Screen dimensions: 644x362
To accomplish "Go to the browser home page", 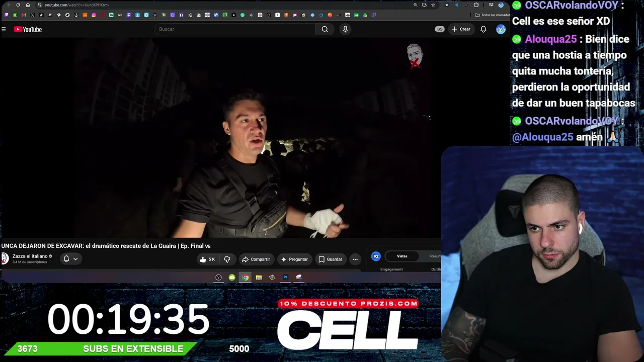I will [x=28, y=5].
